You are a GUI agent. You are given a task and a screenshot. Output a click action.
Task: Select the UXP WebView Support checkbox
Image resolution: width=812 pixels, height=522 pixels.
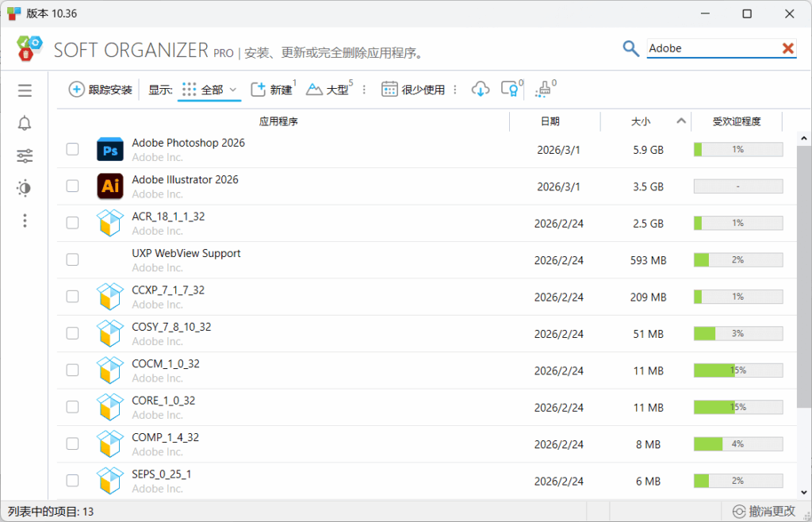pos(72,259)
